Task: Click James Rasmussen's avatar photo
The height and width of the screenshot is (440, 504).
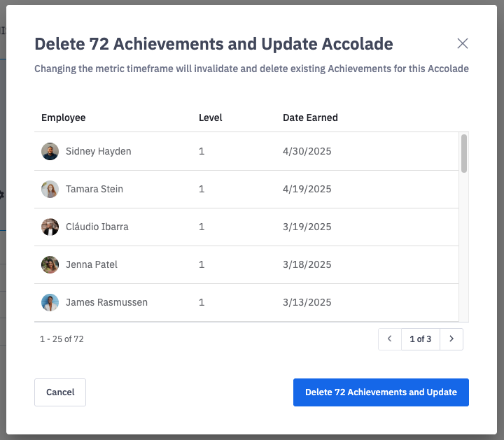Action: [x=50, y=302]
